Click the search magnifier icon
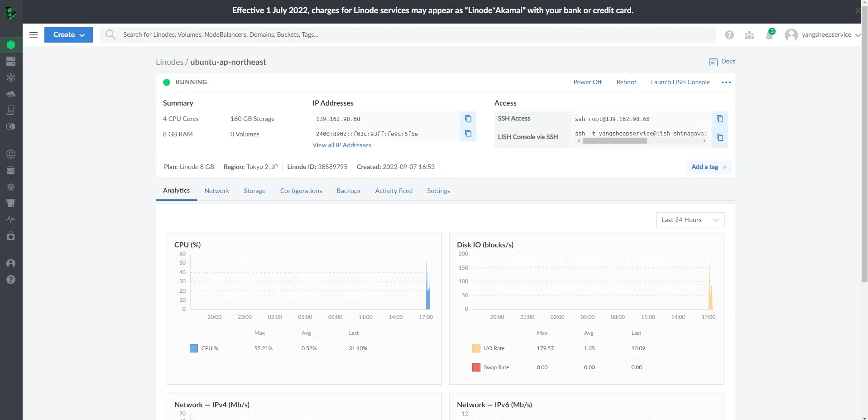Image resolution: width=868 pixels, height=420 pixels. coord(110,34)
